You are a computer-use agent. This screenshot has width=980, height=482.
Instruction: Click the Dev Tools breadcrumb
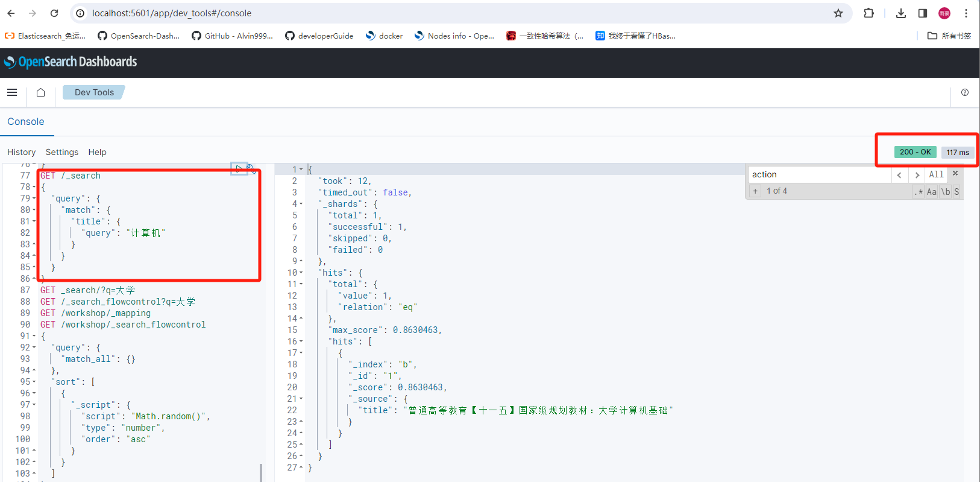tap(94, 92)
